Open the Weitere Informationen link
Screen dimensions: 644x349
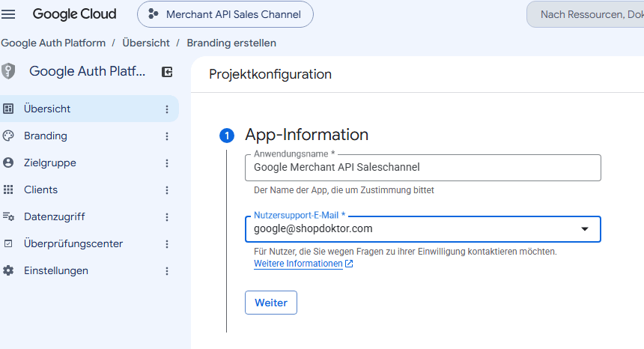click(298, 264)
